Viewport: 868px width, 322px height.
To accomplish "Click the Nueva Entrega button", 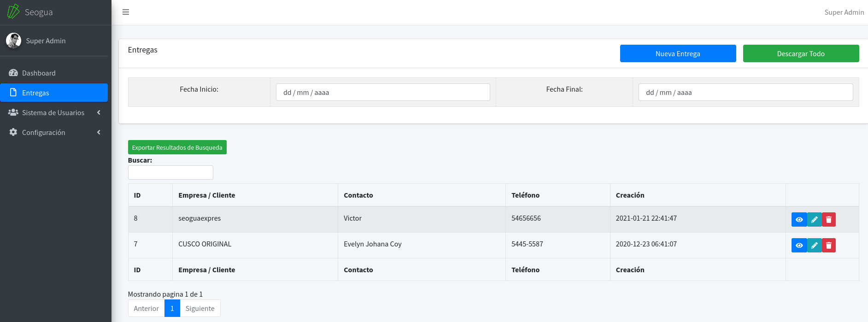I will point(678,53).
